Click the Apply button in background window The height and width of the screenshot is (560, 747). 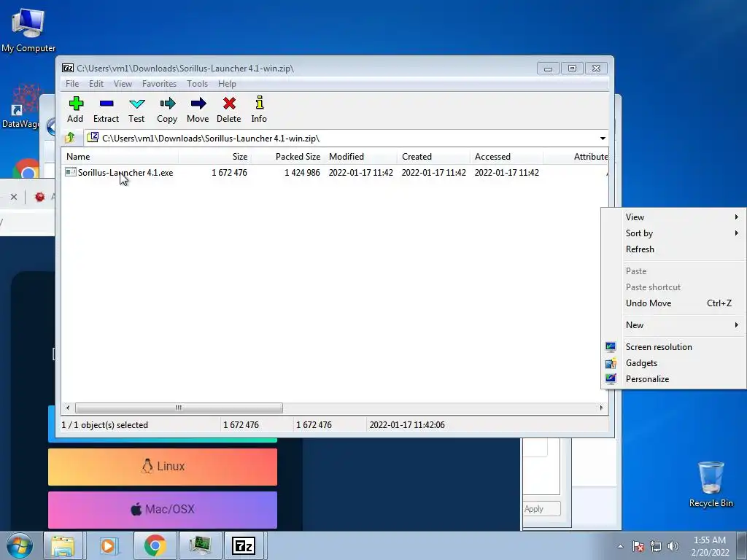click(x=542, y=508)
